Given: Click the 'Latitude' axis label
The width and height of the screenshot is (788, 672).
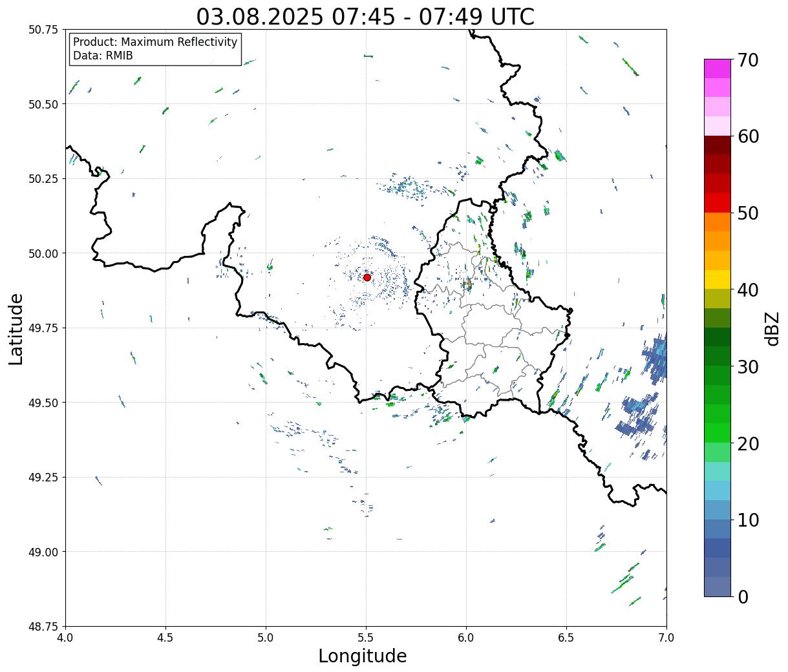Looking at the screenshot, I should click(x=16, y=328).
